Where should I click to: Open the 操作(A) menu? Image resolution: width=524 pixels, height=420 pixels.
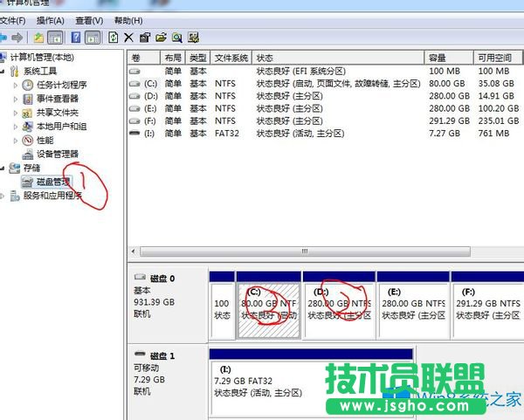coord(50,20)
